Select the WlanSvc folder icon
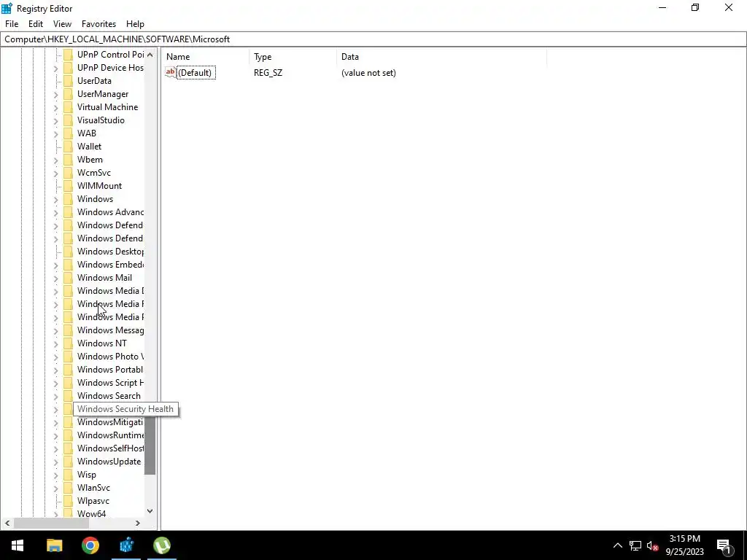This screenshot has height=560, width=747. tap(68, 488)
